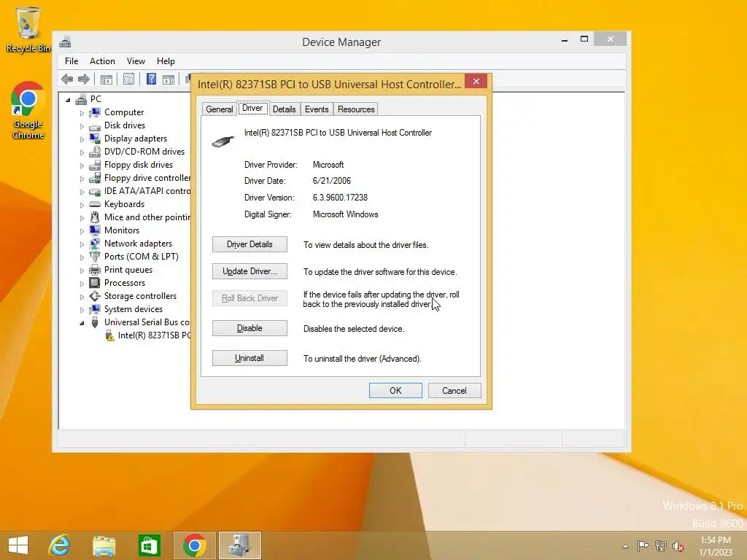Expand the Ports (COM & LPT) node arrow
This screenshot has height=560, width=747.
coord(82,257)
